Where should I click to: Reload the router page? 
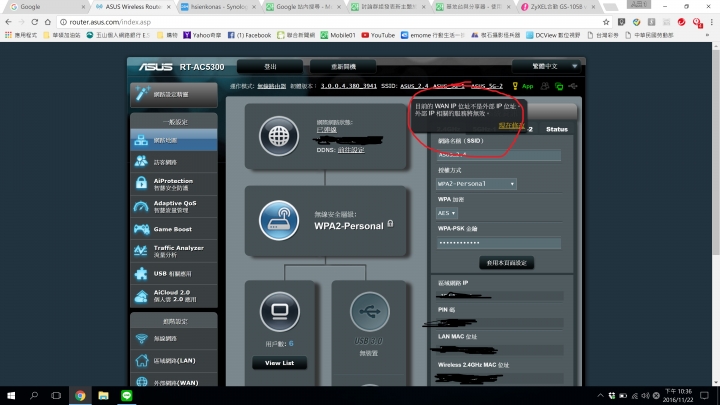click(x=34, y=22)
